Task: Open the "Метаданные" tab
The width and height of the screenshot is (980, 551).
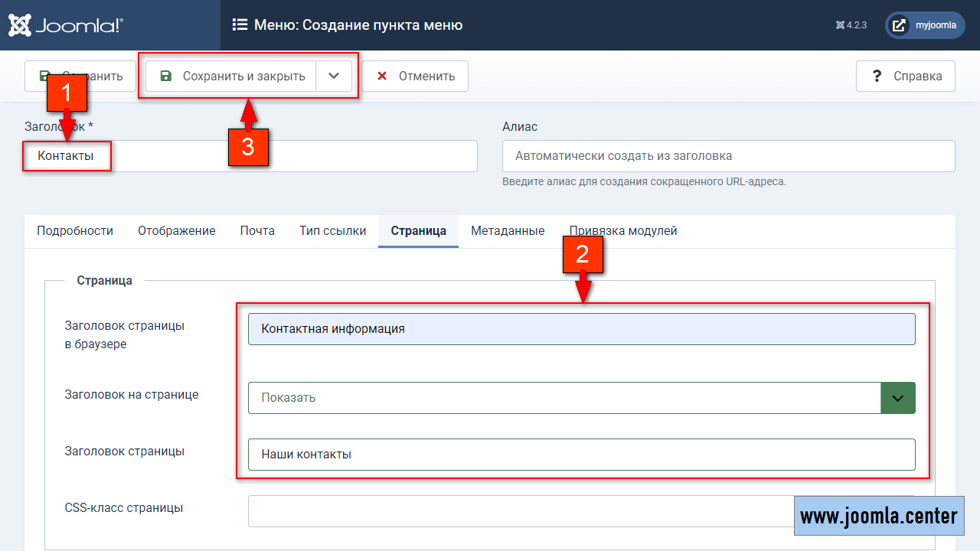Action: [x=508, y=231]
